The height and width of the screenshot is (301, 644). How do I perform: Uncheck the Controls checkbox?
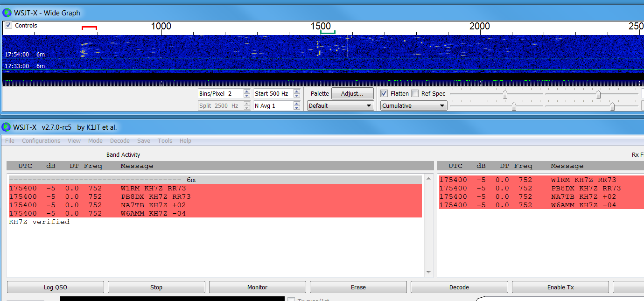point(8,25)
